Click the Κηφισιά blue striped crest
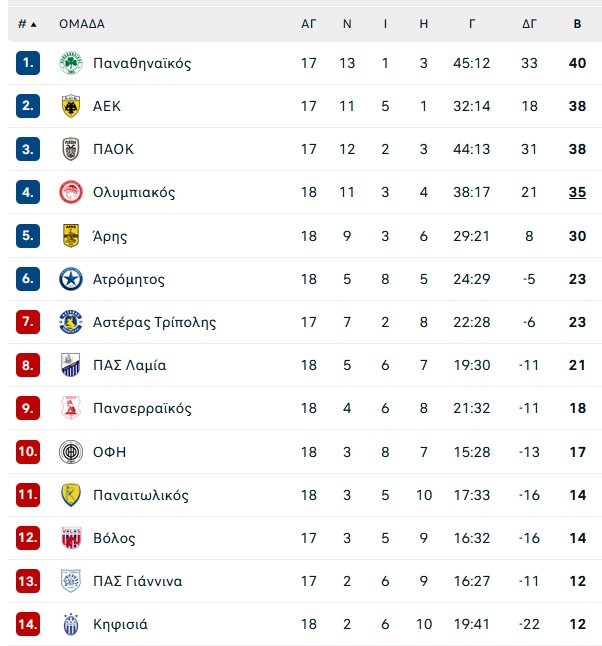The width and height of the screenshot is (602, 646). (71, 624)
